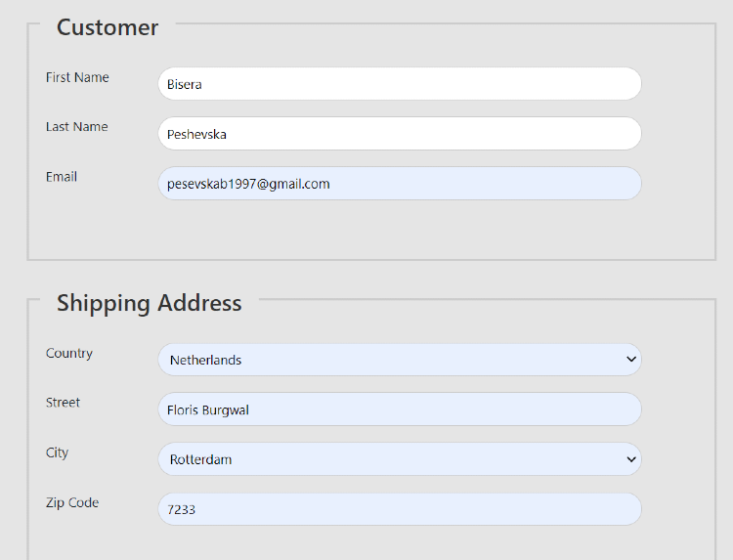Click the 7233 zip code value

coord(181,509)
